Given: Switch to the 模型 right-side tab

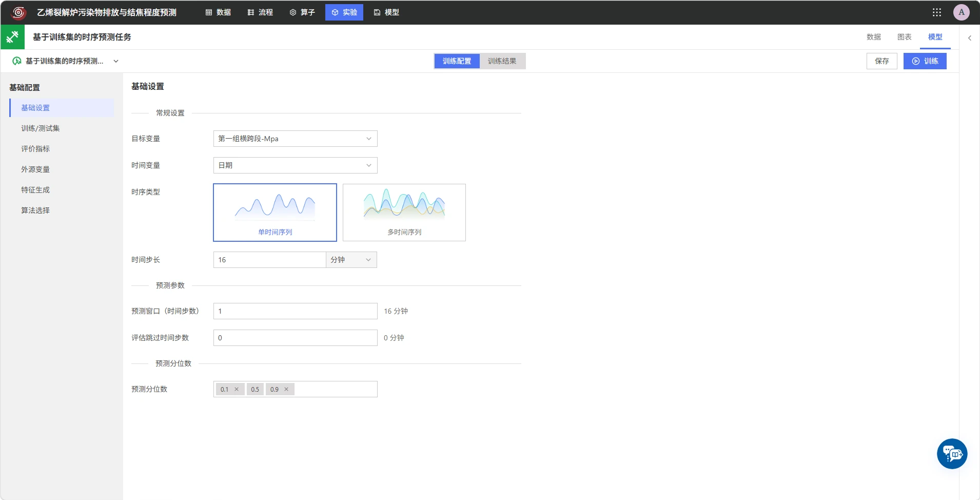Looking at the screenshot, I should tap(935, 37).
